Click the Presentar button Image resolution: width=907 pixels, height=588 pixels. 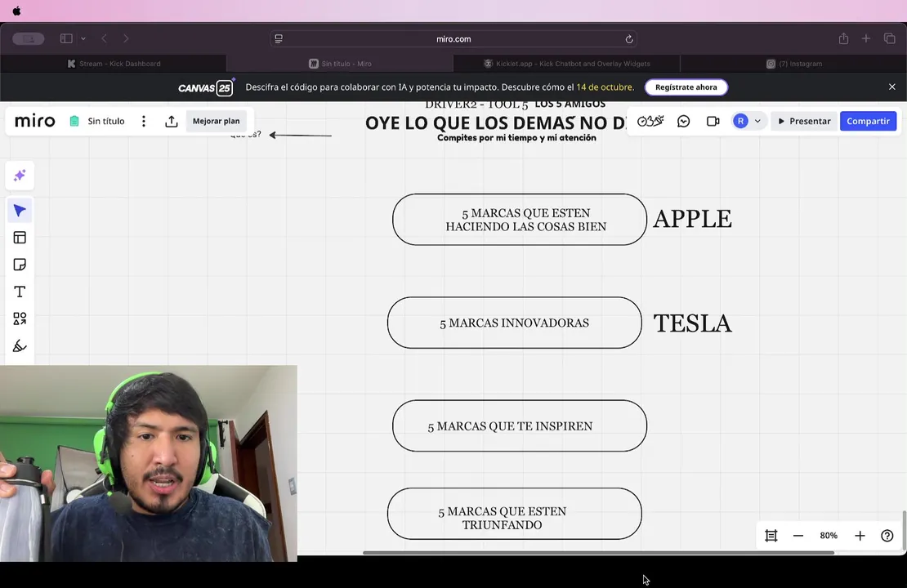pos(804,121)
